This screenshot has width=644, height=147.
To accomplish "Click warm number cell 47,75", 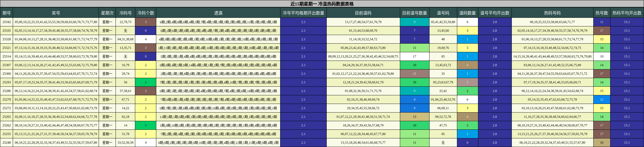I will (443, 125).
